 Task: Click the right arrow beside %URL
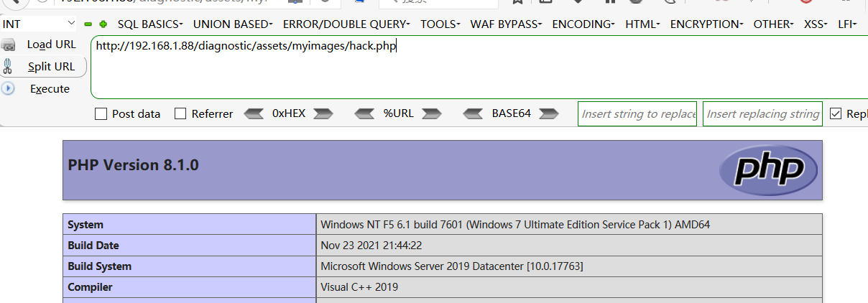431,113
